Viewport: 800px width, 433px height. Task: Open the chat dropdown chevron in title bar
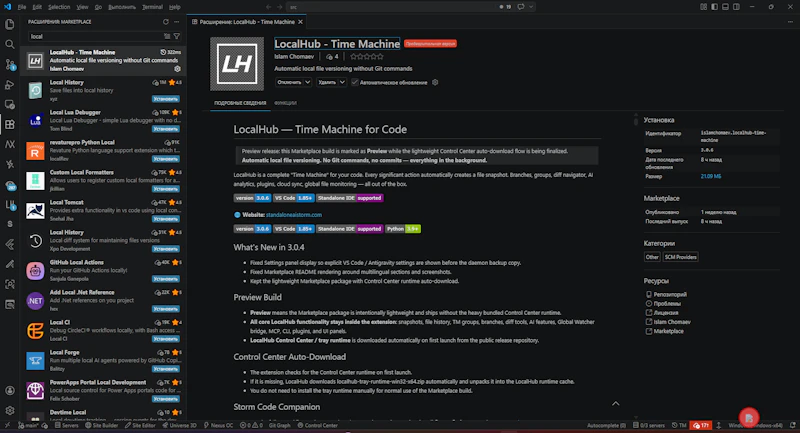531,7
